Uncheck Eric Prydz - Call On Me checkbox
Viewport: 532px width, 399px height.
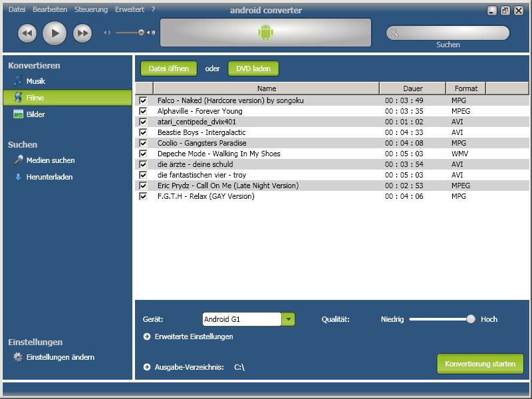(143, 186)
